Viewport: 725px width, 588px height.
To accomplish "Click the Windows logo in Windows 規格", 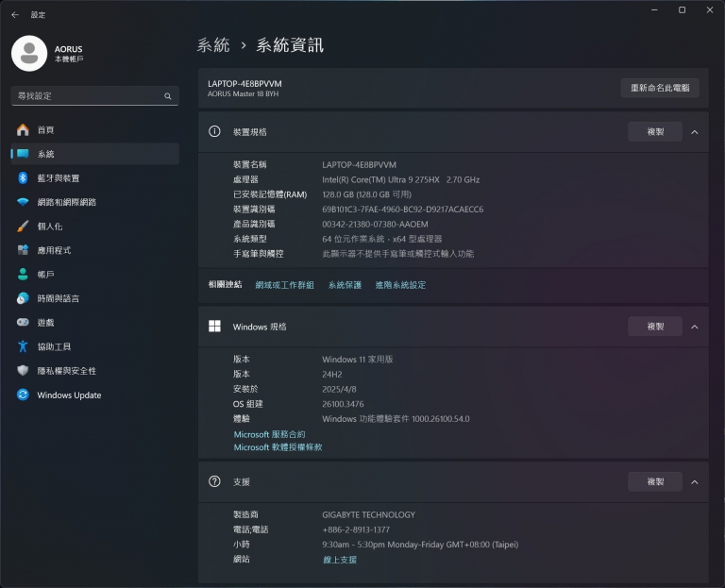I will (214, 327).
